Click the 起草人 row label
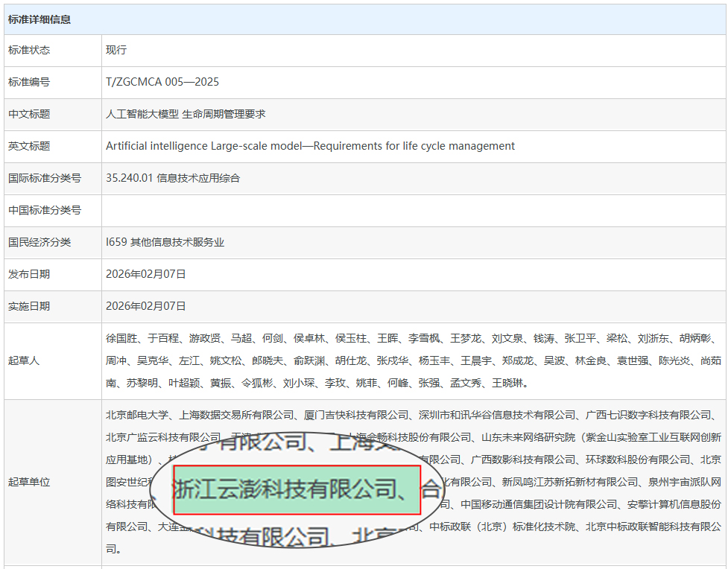728x569 pixels. [x=24, y=360]
